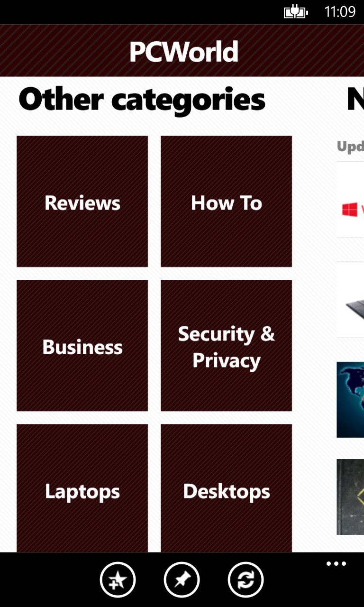Open the article with world map thumbnail
Screen dimensions: 364x607
click(350, 400)
